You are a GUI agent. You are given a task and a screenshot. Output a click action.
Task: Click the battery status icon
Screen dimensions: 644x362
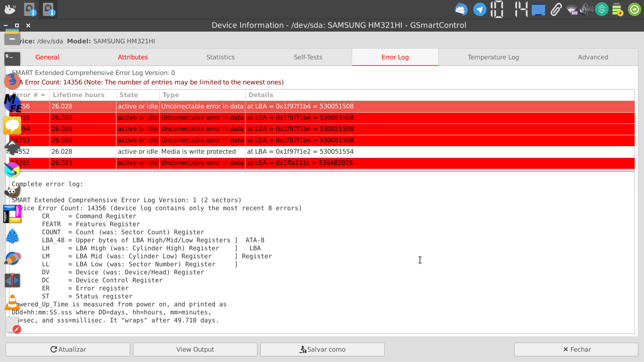coord(618,9)
